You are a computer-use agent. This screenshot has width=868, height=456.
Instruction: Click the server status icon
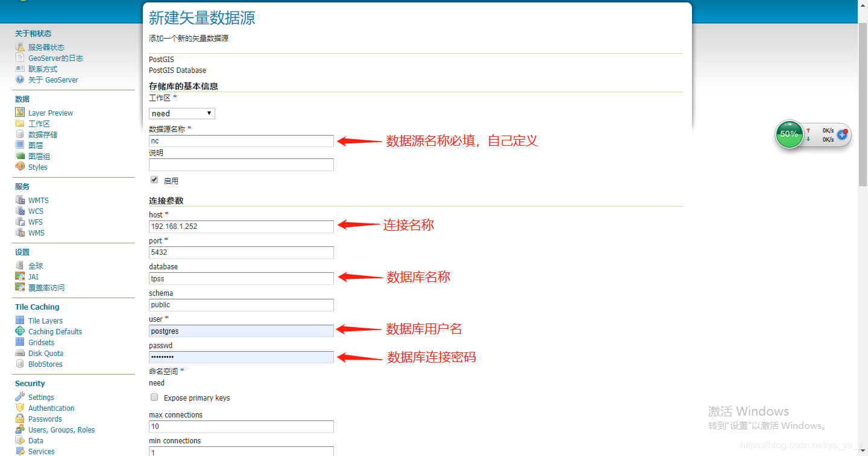coord(20,47)
